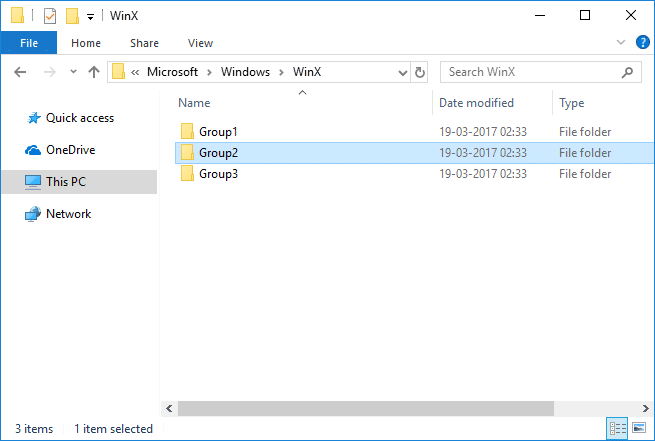Open the Customize Quick Access Toolbar dropdown
655x441 pixels.
pyautogui.click(x=90, y=17)
